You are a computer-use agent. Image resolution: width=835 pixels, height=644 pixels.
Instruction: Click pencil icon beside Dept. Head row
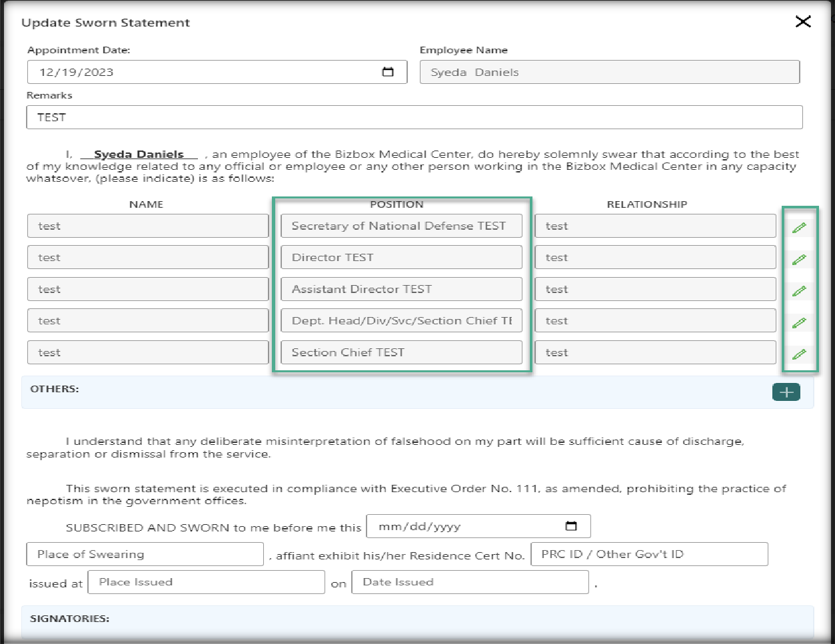[799, 322]
